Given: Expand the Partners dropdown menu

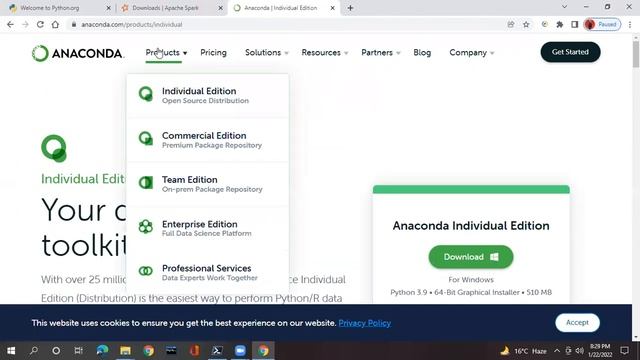Looking at the screenshot, I should click(380, 53).
